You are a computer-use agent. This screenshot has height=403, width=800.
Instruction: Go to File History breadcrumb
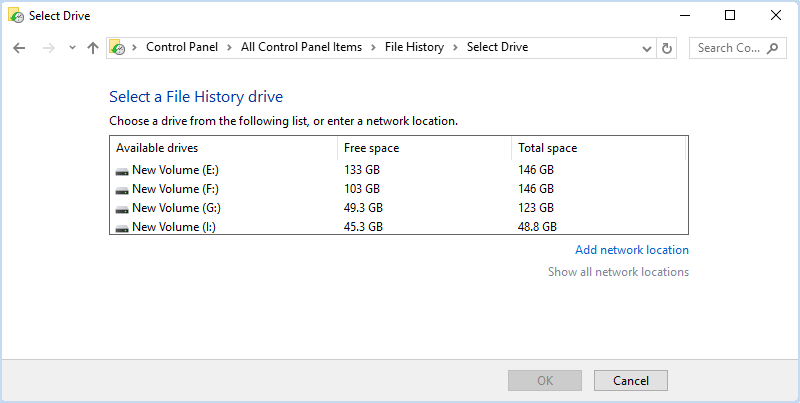(414, 47)
